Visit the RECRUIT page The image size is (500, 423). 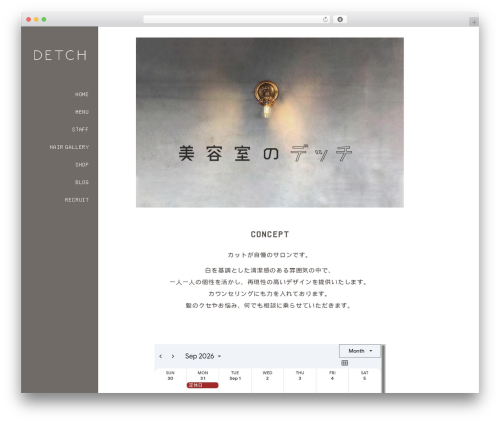coord(77,200)
